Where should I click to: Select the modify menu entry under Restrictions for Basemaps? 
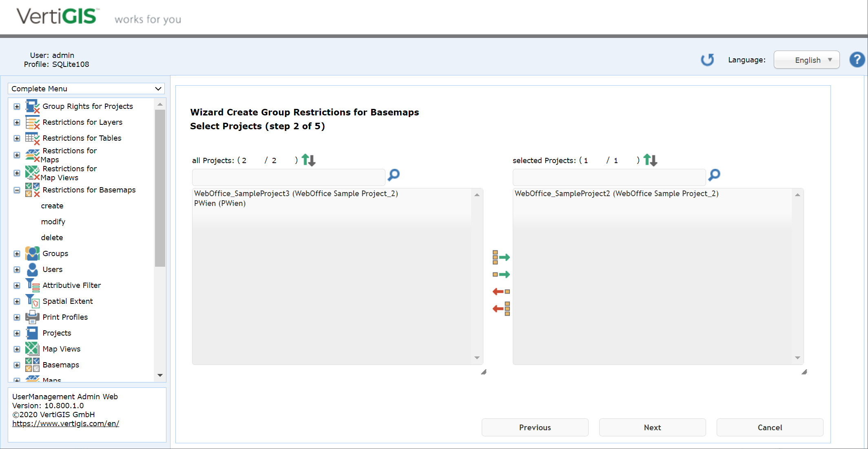click(53, 221)
